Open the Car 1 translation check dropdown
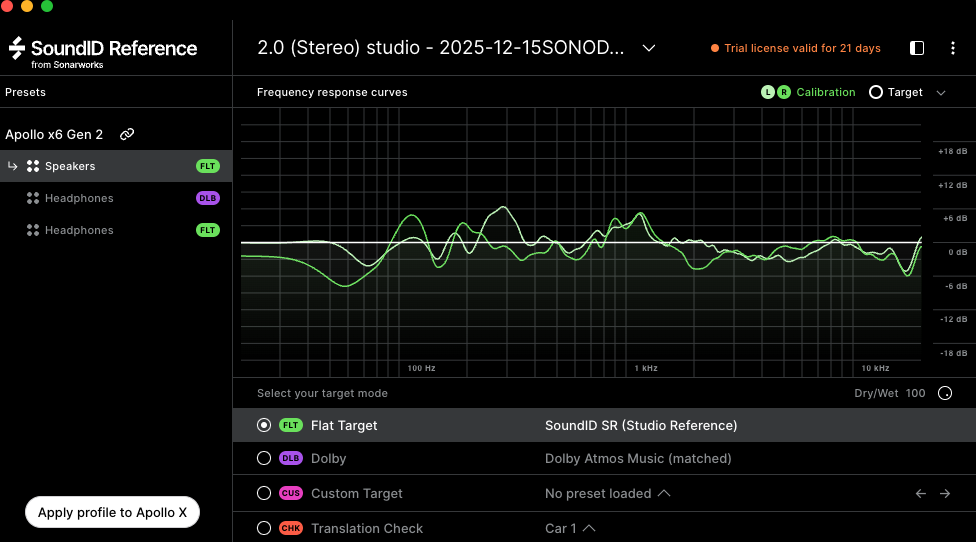Image resolution: width=976 pixels, height=542 pixels. point(572,528)
